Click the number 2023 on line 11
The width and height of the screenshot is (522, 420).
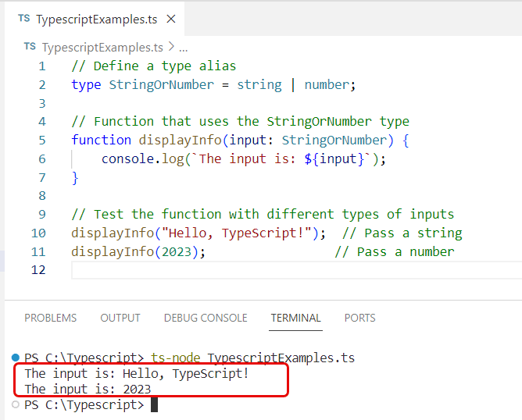point(177,251)
